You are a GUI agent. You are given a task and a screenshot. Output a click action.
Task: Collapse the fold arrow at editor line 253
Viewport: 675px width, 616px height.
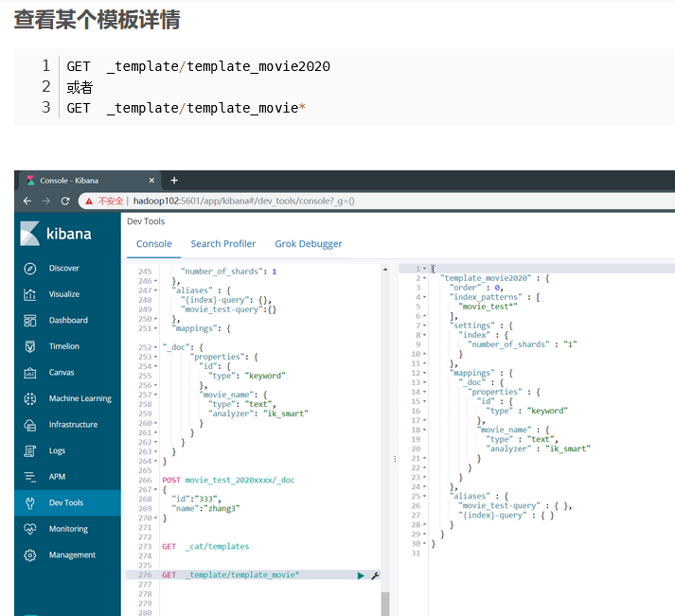[155, 357]
